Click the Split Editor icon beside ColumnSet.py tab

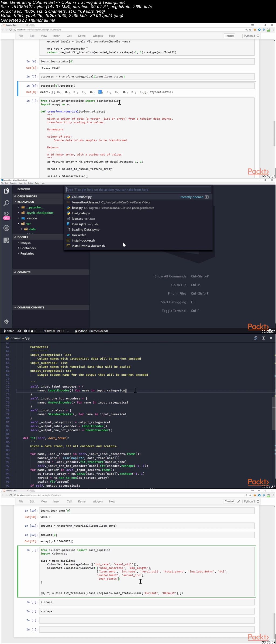pos(263,338)
